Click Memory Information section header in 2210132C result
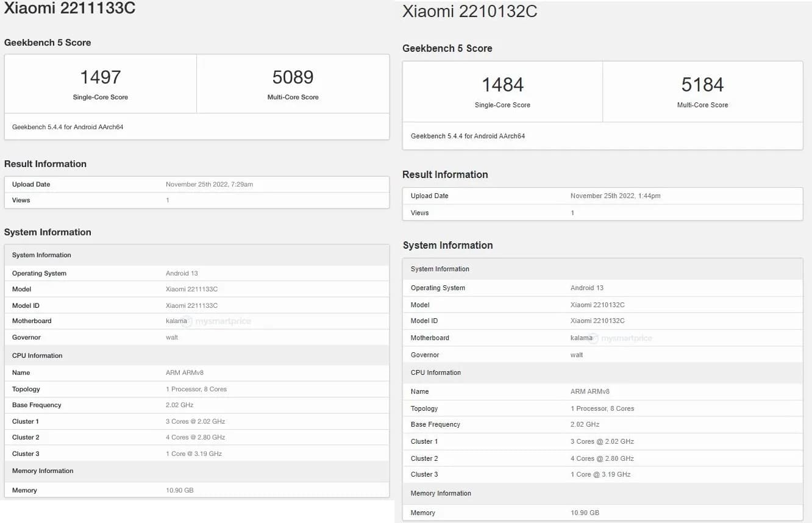 pyautogui.click(x=602, y=493)
